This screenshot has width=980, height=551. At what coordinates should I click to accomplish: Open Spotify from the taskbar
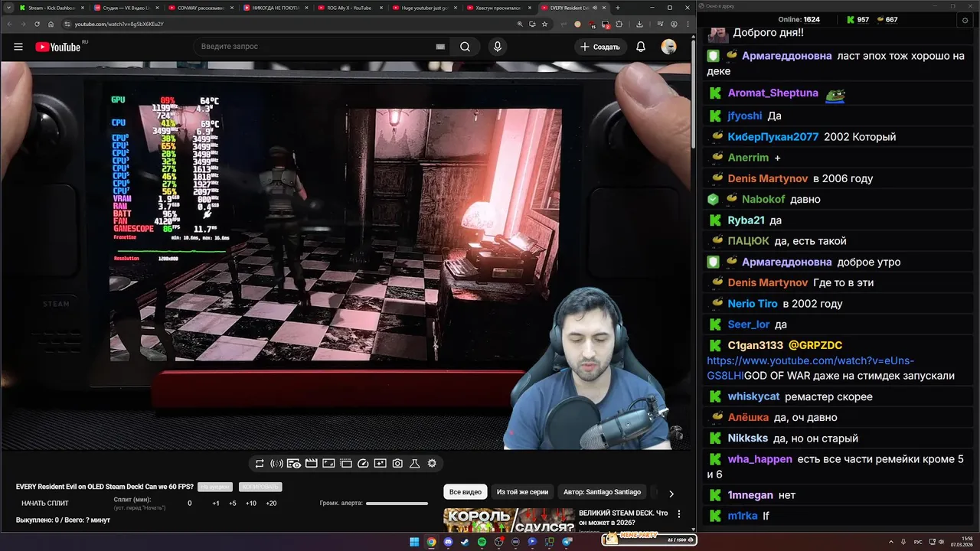(x=482, y=542)
